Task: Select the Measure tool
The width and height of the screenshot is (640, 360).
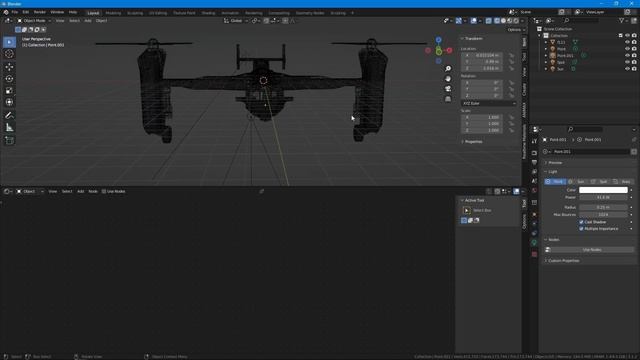Action: pyautogui.click(x=9, y=128)
